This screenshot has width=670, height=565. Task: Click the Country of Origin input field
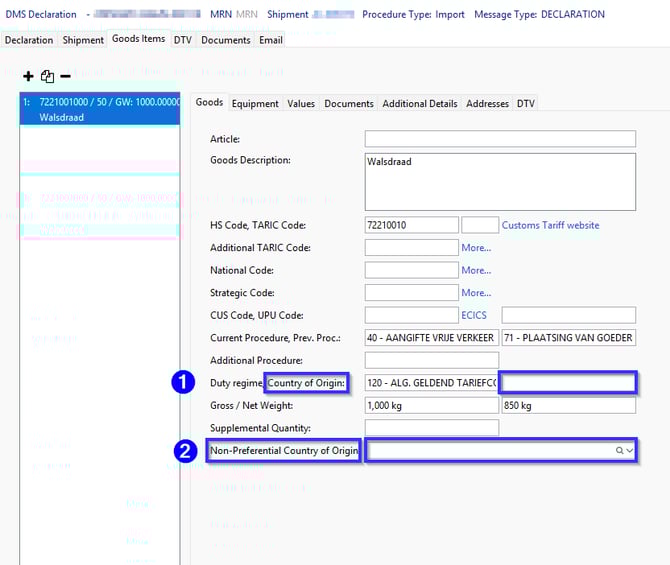568,382
